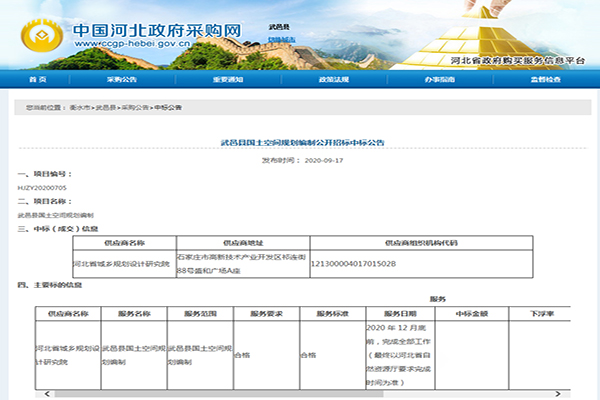Click the 服务 label above the lower table
Screen dimensions: 600x400
tap(437, 299)
